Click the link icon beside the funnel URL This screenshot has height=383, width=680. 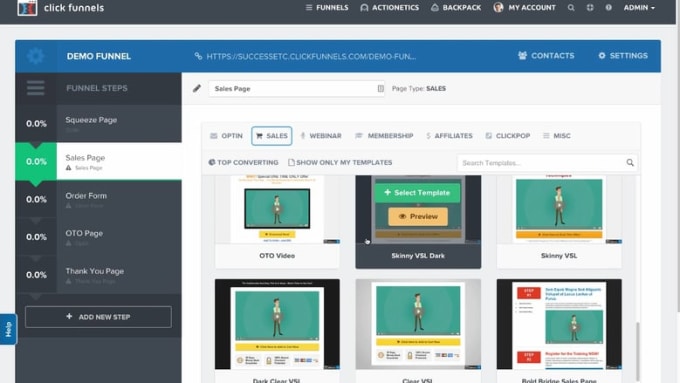click(x=198, y=56)
